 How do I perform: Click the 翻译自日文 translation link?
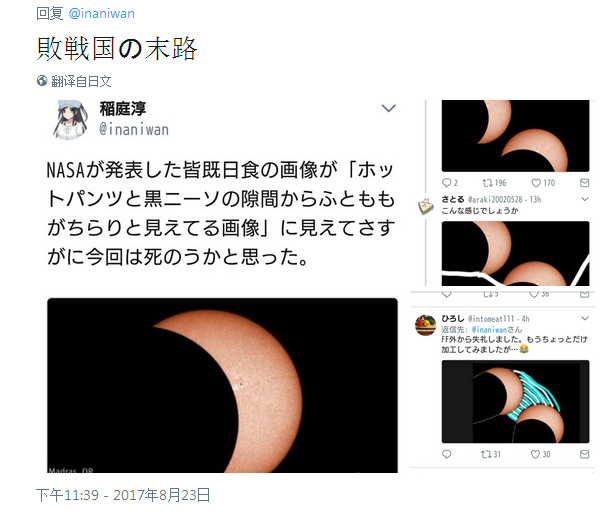pyautogui.click(x=81, y=81)
